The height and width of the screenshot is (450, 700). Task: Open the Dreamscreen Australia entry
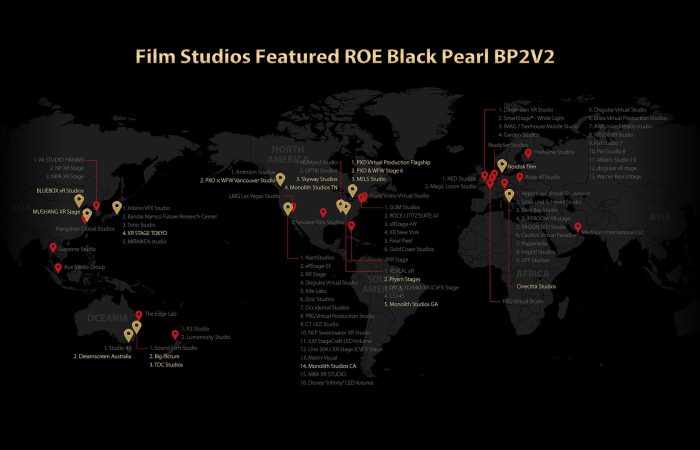(104, 356)
